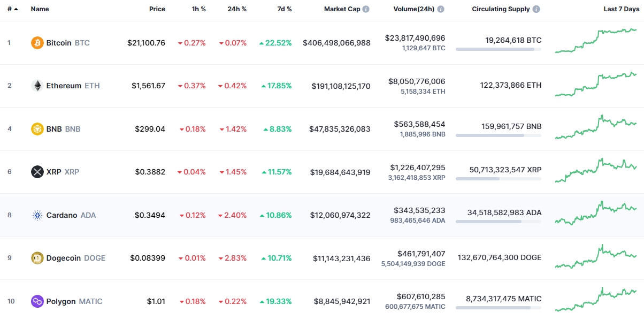Click BNB market cap $47,835,326,083
The width and height of the screenshot is (644, 319).
340,129
